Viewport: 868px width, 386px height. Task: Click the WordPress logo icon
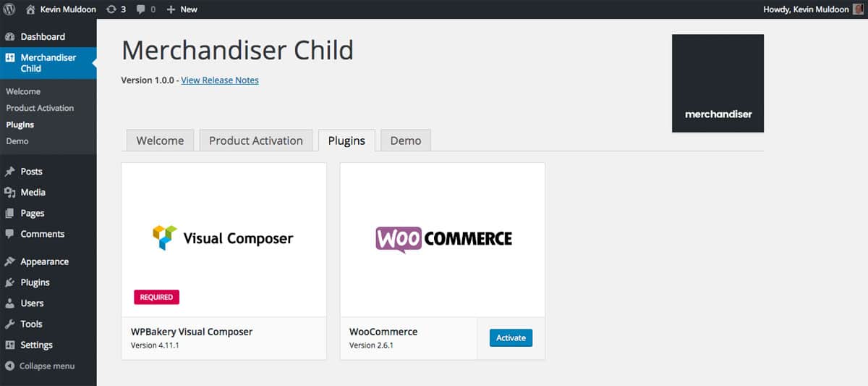pyautogui.click(x=9, y=9)
